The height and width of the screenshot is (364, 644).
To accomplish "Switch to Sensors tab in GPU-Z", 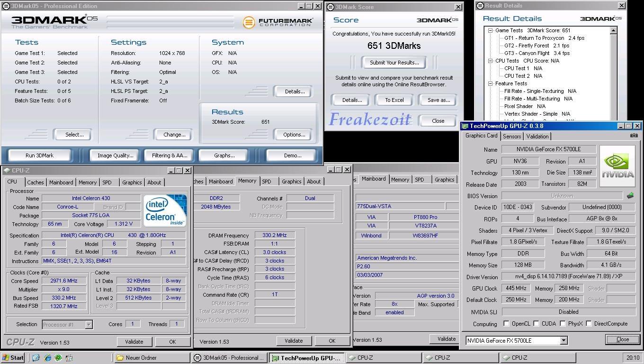I will pos(511,136).
